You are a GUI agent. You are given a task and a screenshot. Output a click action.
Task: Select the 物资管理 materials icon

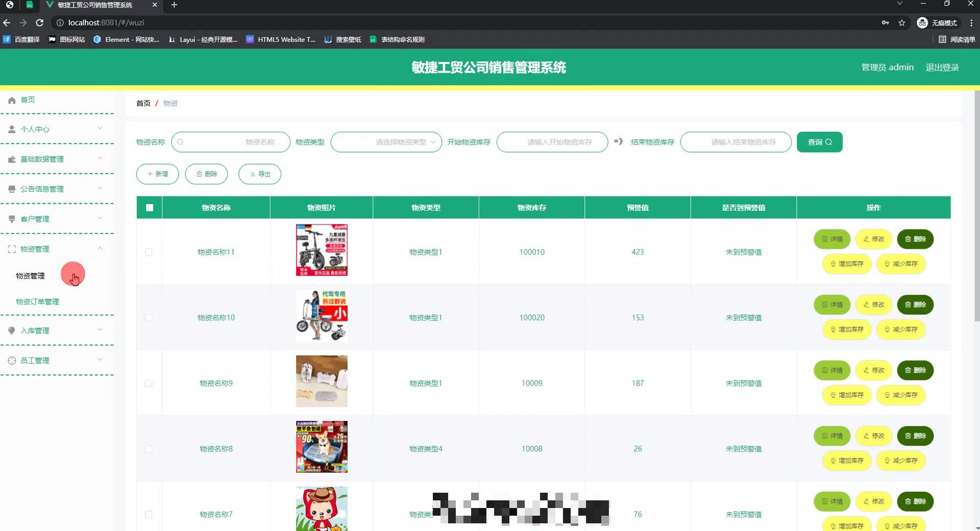[11, 249]
